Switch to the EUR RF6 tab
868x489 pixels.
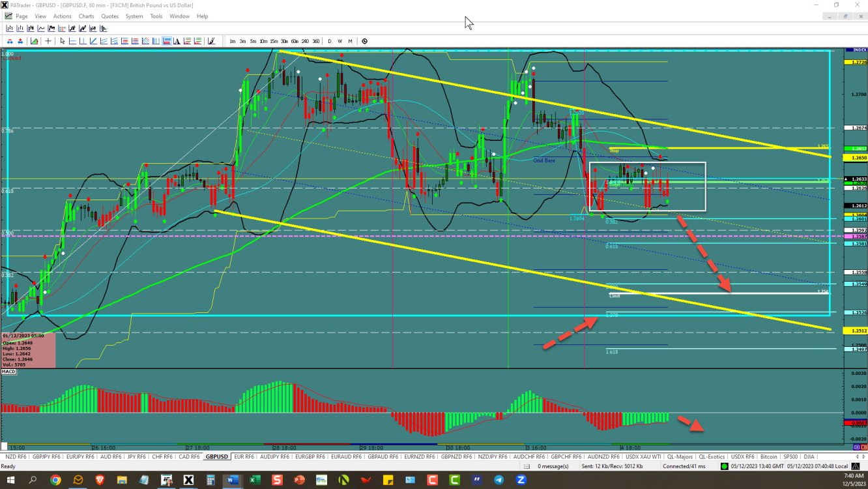244,456
